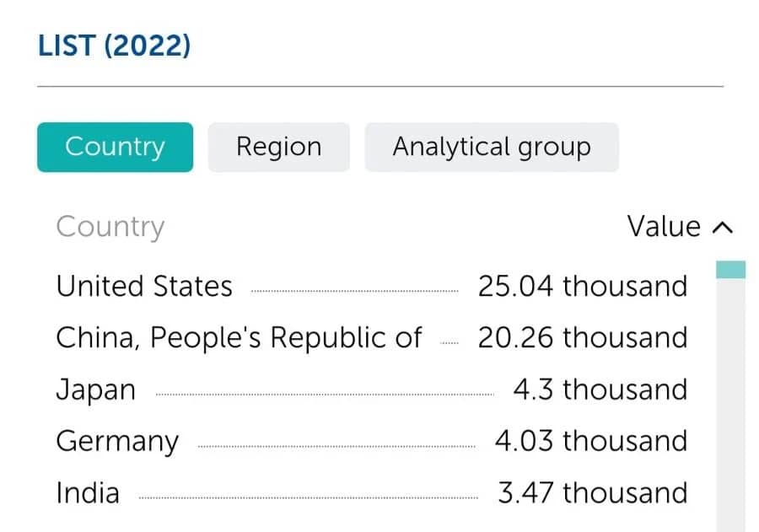Select China, People's Republic of row
The width and height of the screenshot is (759, 532).
pos(239,338)
